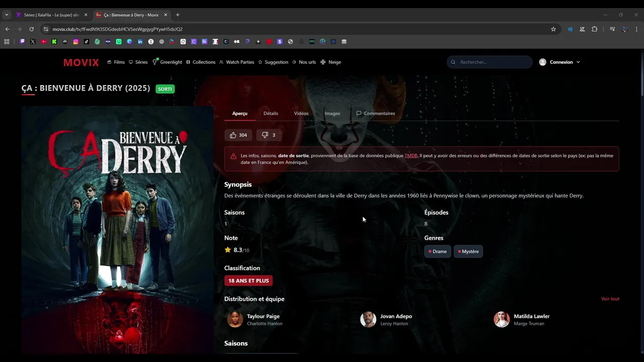Go back to the previous page

7,29
